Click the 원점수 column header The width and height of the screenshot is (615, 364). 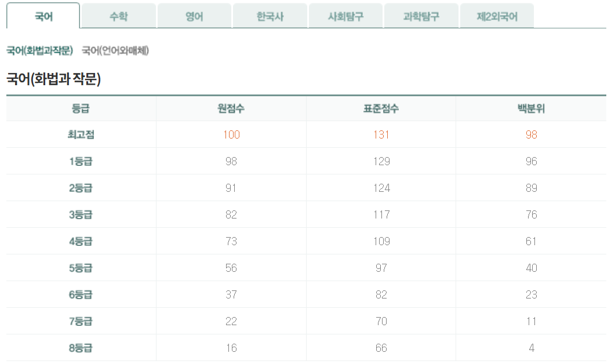pyautogui.click(x=230, y=108)
